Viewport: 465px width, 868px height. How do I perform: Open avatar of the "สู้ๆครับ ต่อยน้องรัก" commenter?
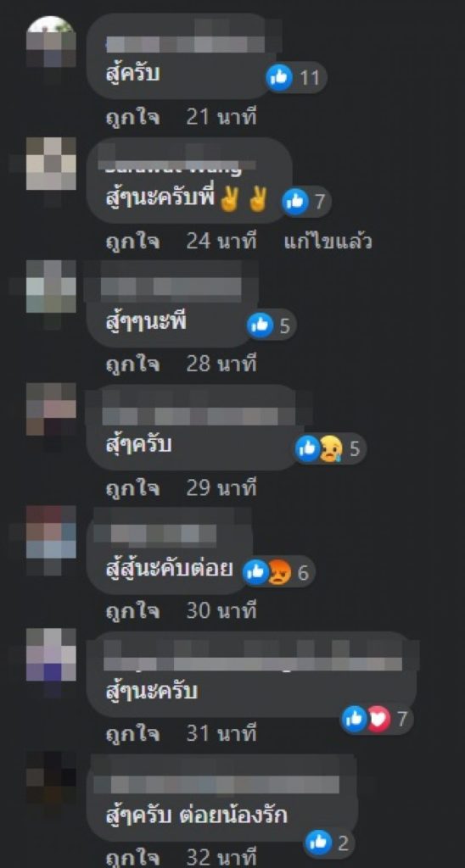coord(51,777)
